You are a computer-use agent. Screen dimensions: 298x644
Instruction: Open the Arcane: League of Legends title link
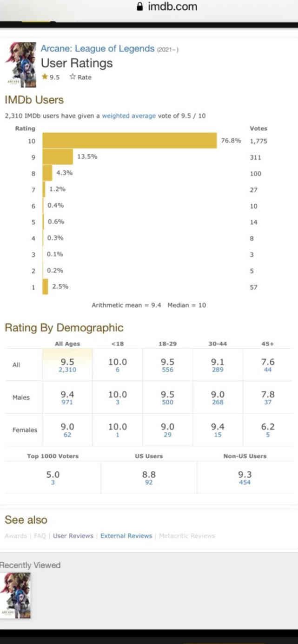98,48
